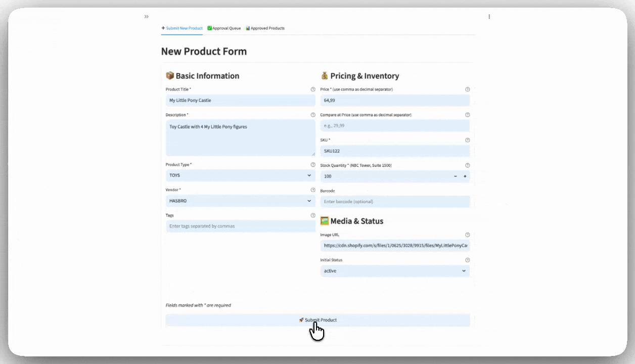The height and width of the screenshot is (364, 635).
Task: Show help icon for Image URL
Action: [x=467, y=235]
